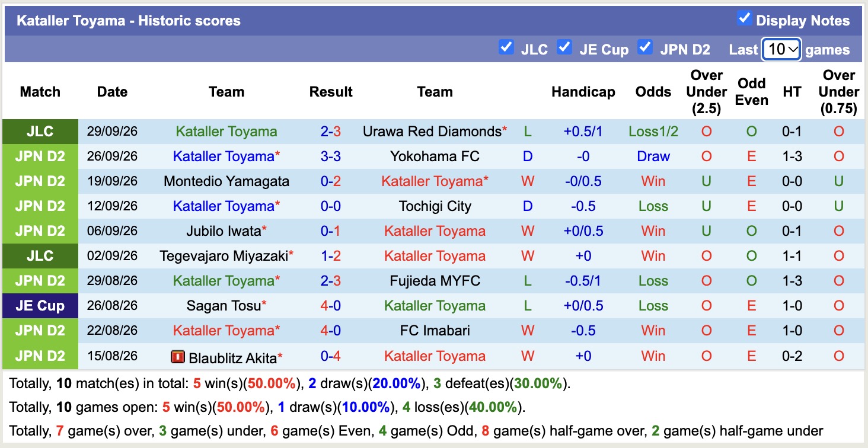The image size is (868, 448).
Task: Click the Odd Even column header
Action: click(x=751, y=92)
